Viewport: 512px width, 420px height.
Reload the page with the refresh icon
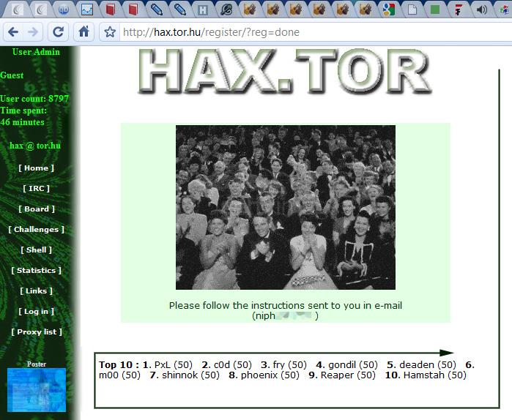pos(58,32)
